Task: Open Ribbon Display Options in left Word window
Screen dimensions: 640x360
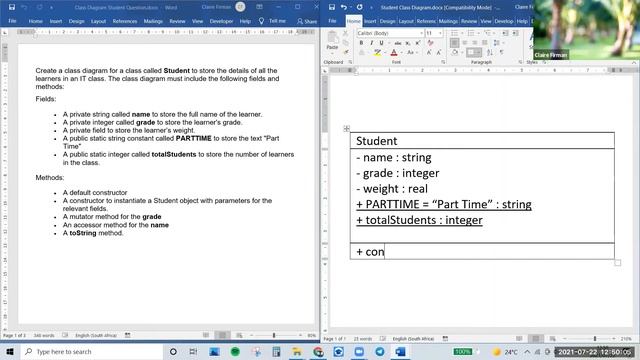Action: click(x=259, y=7)
